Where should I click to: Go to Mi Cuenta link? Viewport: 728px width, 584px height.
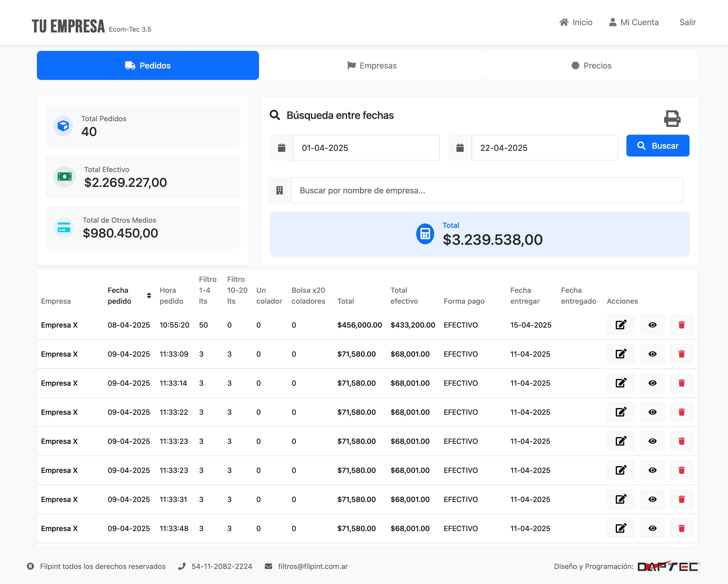[633, 22]
